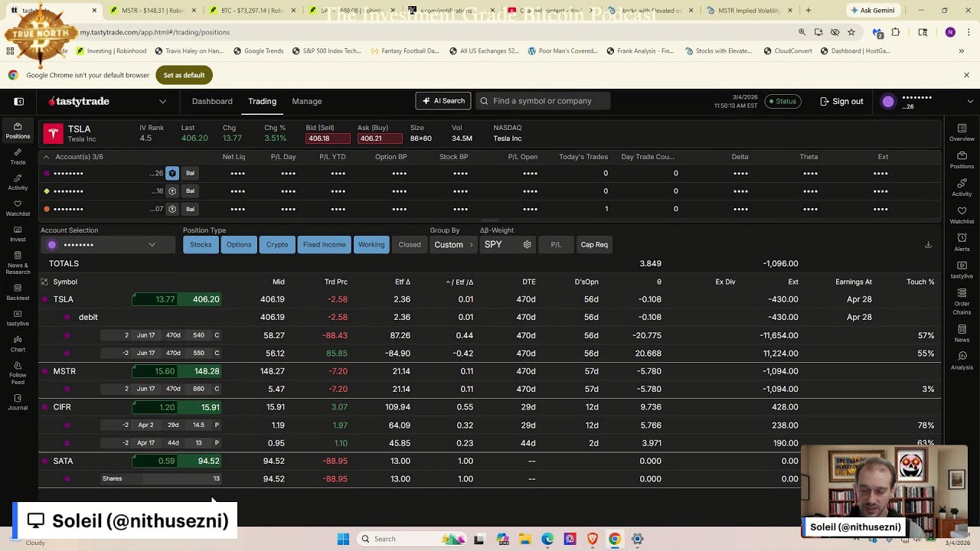Open Follow Feed in the left sidebar

18,374
